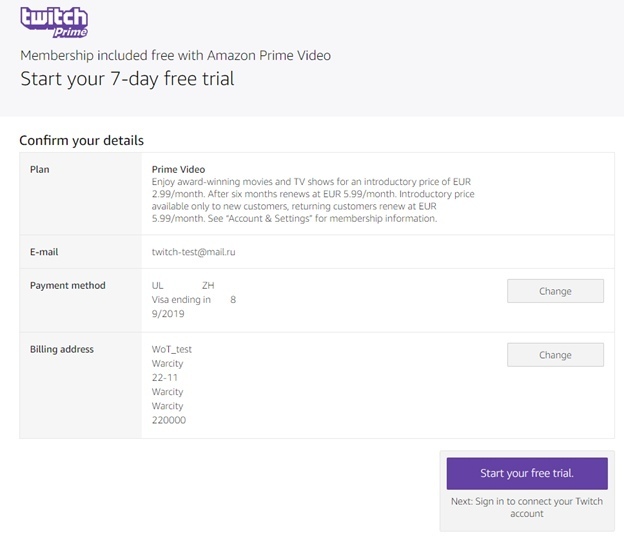
Task: Click the Twitch Prime logo
Action: point(54,22)
